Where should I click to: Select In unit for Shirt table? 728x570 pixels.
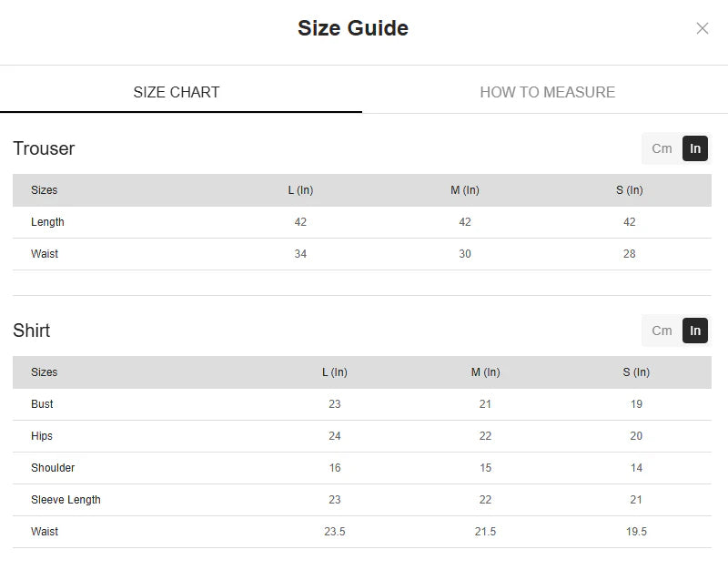pyautogui.click(x=695, y=331)
